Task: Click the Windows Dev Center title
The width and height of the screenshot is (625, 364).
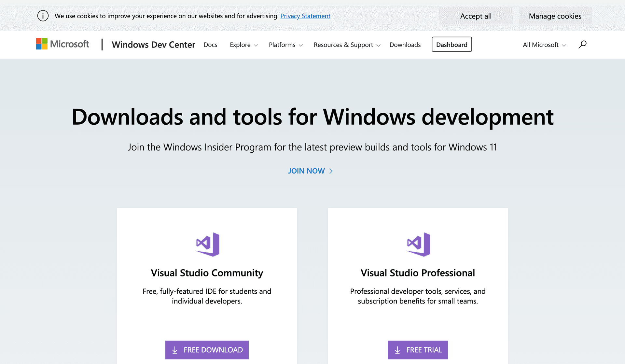Action: pos(153,45)
